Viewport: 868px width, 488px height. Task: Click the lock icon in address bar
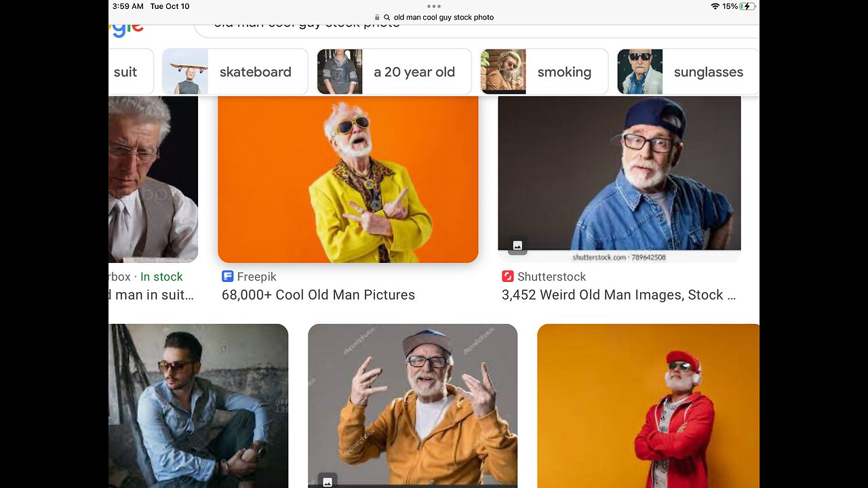(x=378, y=18)
